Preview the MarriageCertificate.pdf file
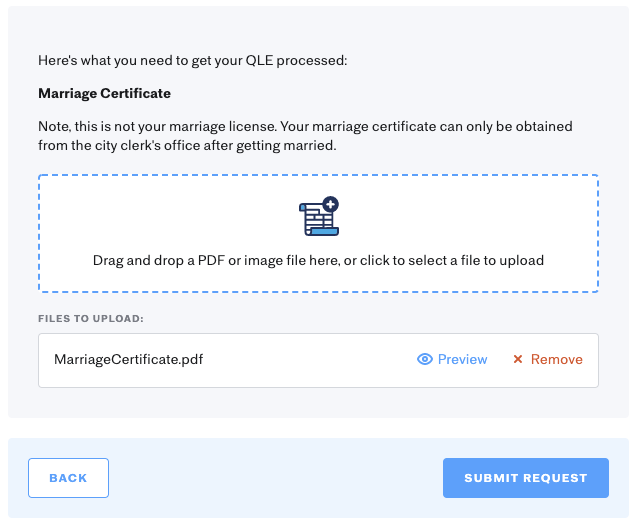The height and width of the screenshot is (524, 636). pos(461,360)
